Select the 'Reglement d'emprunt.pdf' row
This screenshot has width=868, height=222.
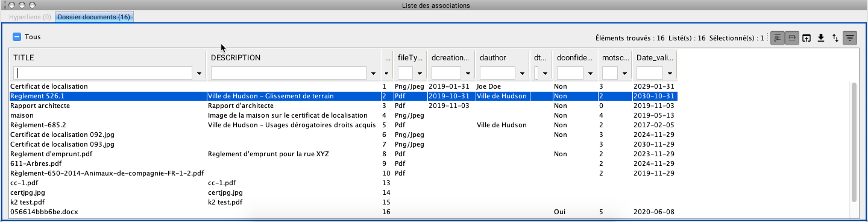click(x=343, y=154)
